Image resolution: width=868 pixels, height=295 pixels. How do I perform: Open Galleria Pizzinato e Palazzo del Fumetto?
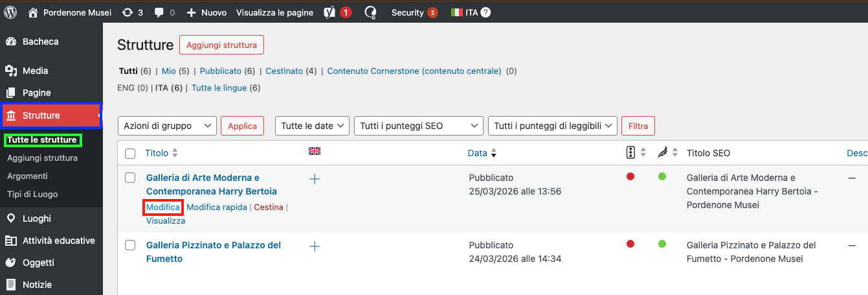click(214, 252)
